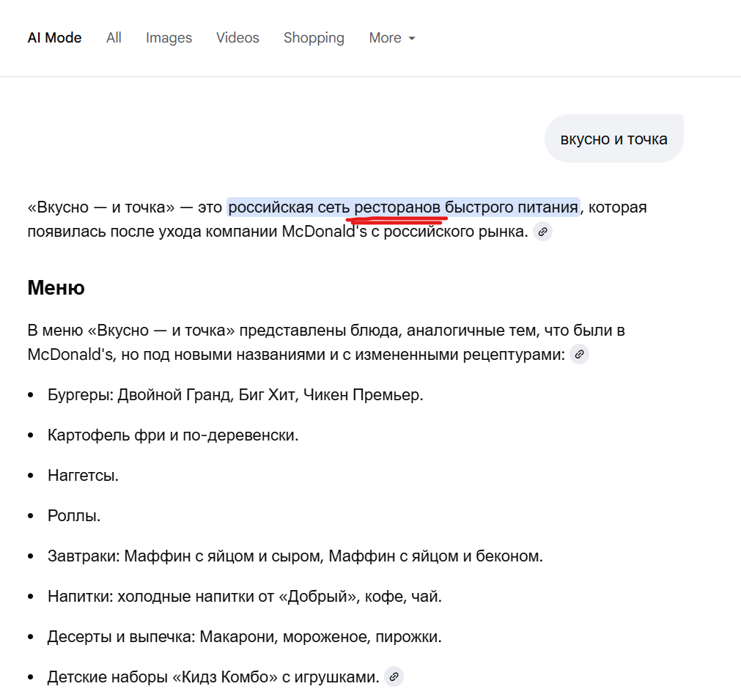
Task: Click the link icon after the menu intro paragraph
Action: [579, 355]
